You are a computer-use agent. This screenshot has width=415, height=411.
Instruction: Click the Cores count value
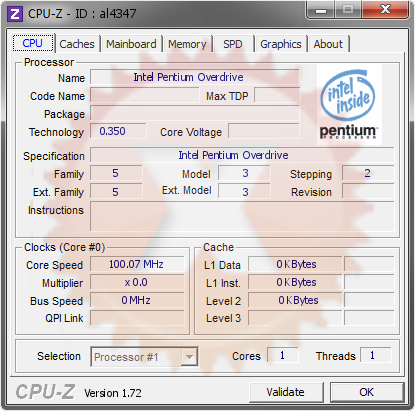tap(282, 355)
